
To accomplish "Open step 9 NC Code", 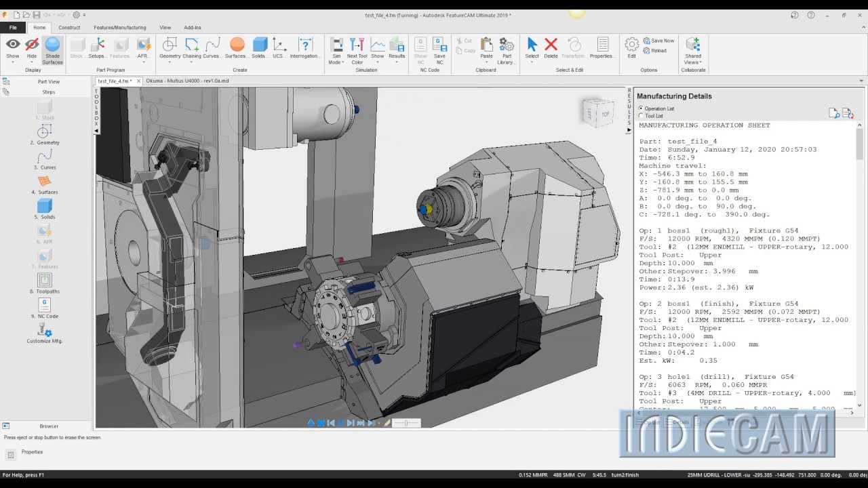I will (45, 308).
